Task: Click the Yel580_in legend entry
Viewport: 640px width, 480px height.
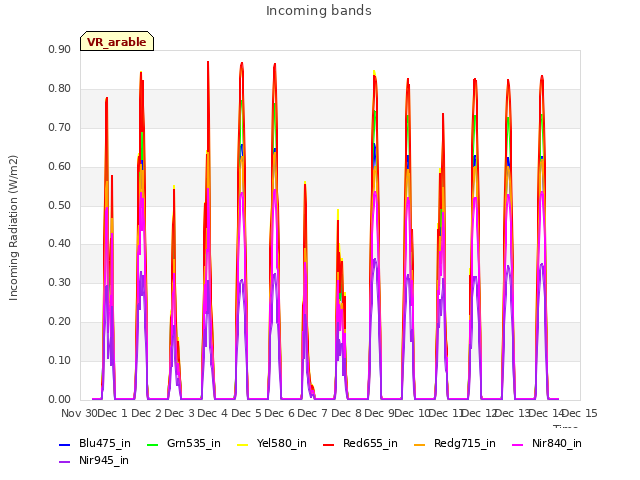Action: pyautogui.click(x=272, y=443)
